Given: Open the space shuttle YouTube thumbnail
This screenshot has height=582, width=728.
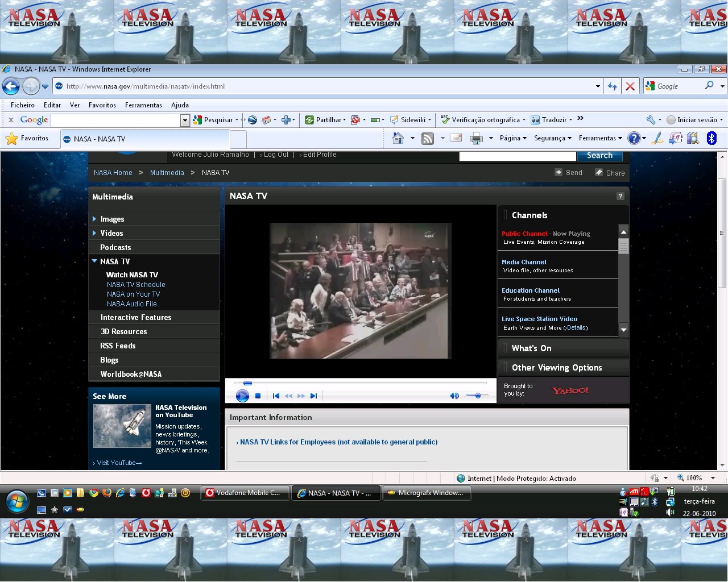Looking at the screenshot, I should [122, 426].
